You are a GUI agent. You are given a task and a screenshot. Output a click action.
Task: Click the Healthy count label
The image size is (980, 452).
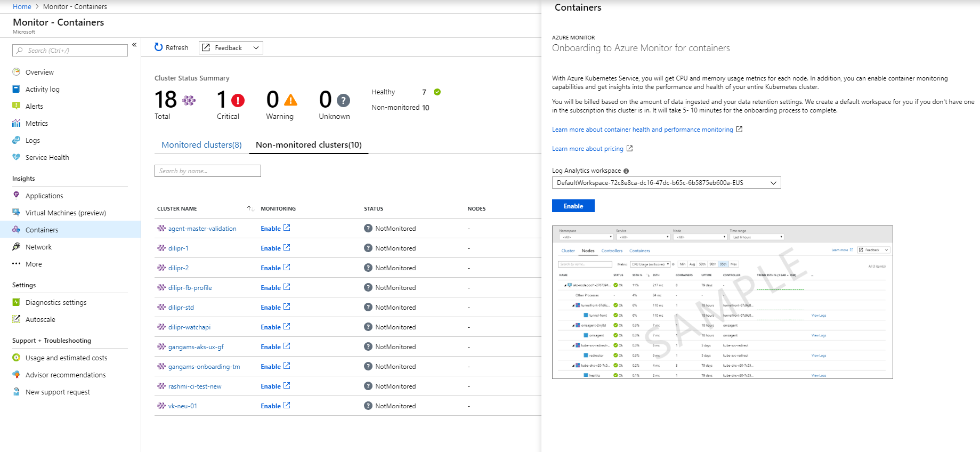tap(383, 92)
